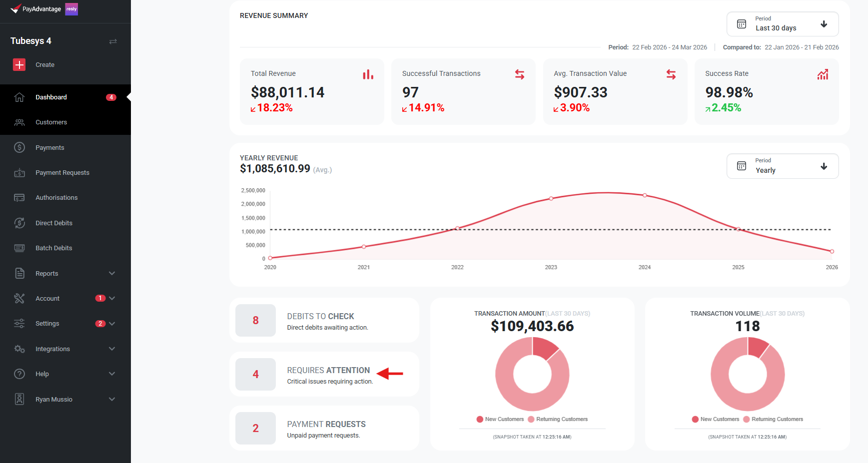Click the 2023 data point on revenue chart
This screenshot has width=868, height=463.
point(551,198)
